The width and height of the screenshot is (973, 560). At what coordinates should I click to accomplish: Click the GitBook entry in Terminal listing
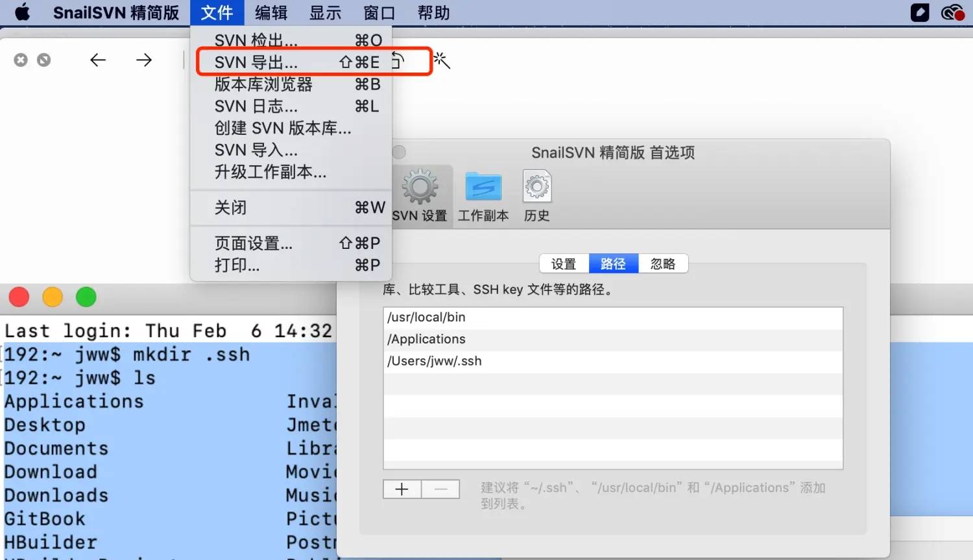coord(45,519)
